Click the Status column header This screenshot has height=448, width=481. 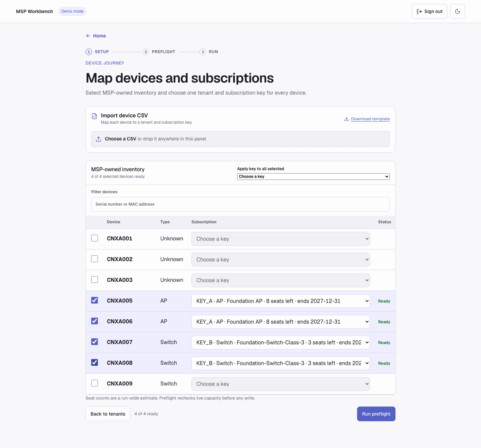tap(384, 222)
